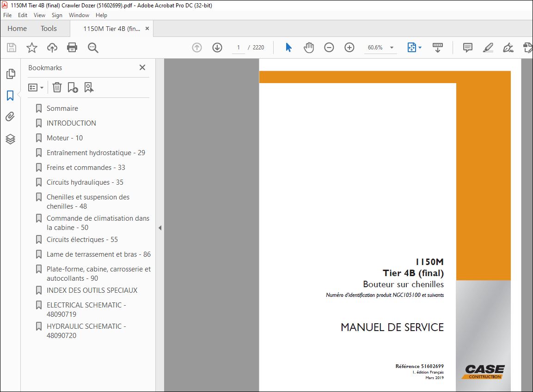
Task: Click the Find text magnifier icon
Action: coord(93,48)
